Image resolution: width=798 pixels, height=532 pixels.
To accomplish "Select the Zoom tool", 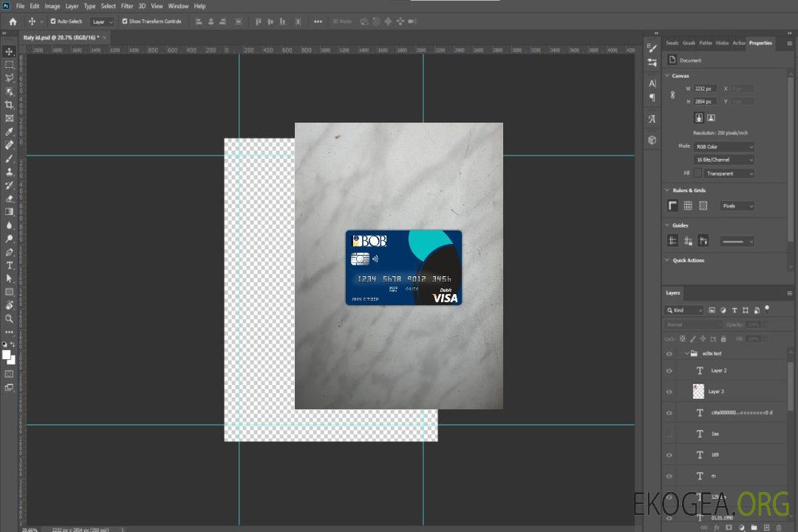I will point(9,318).
